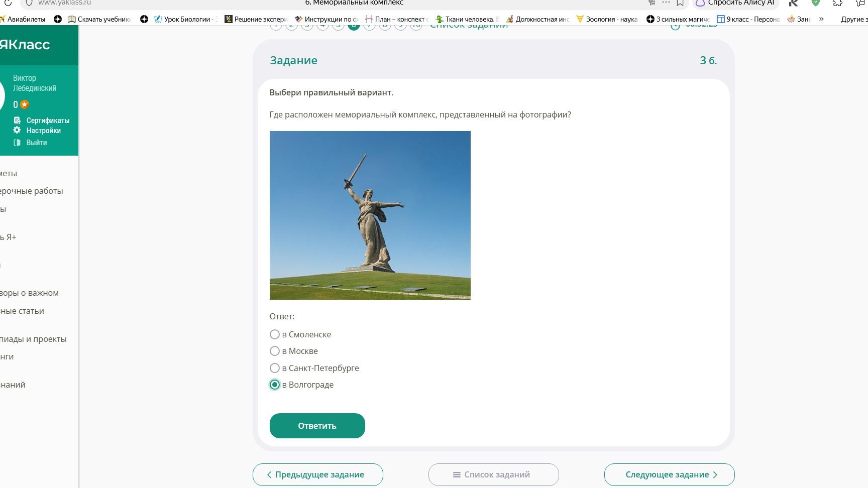868x488 pixels.
Task: Open the Разговоры о важном sidebar item
Action: (29, 293)
